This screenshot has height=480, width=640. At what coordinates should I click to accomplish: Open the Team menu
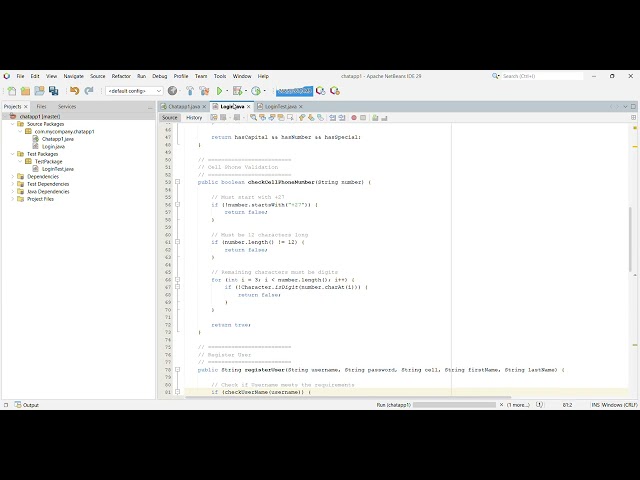[201, 76]
